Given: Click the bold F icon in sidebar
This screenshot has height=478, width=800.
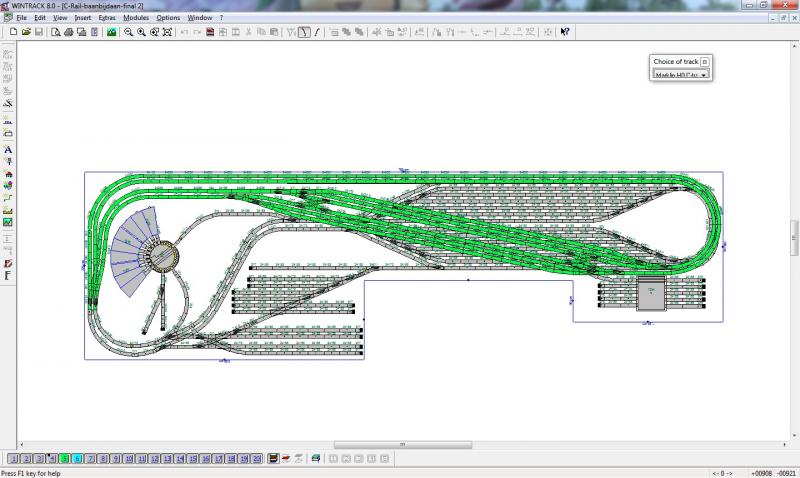Looking at the screenshot, I should tap(8, 274).
